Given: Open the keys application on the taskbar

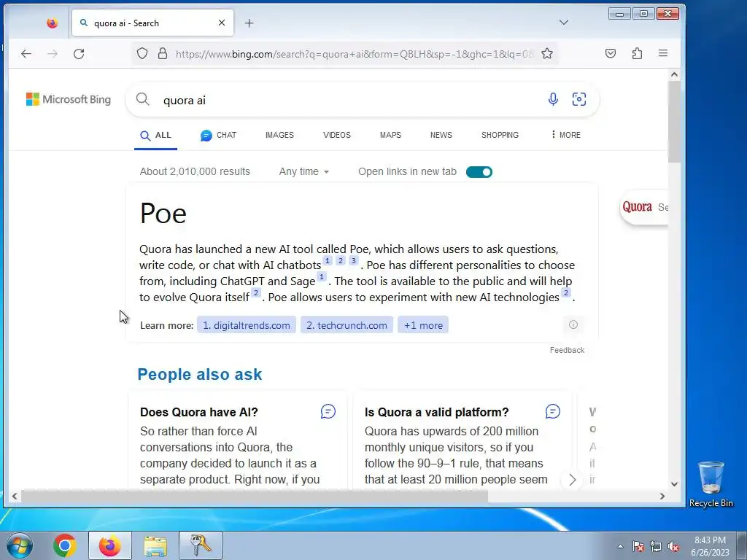Looking at the screenshot, I should (x=200, y=545).
